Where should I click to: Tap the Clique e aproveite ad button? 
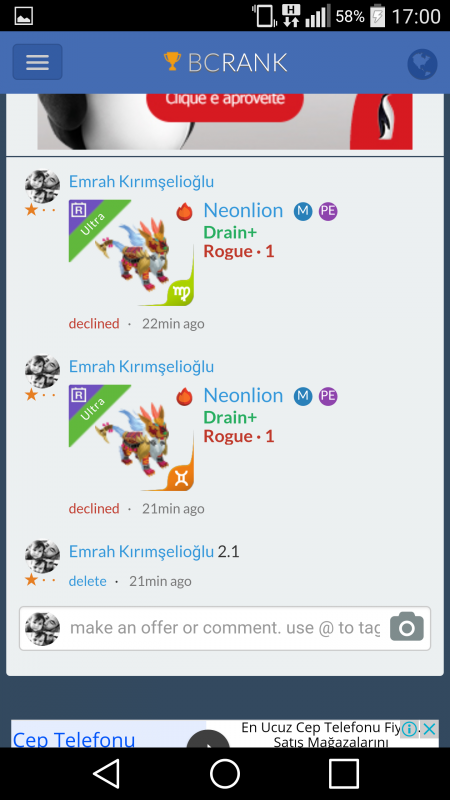[225, 106]
